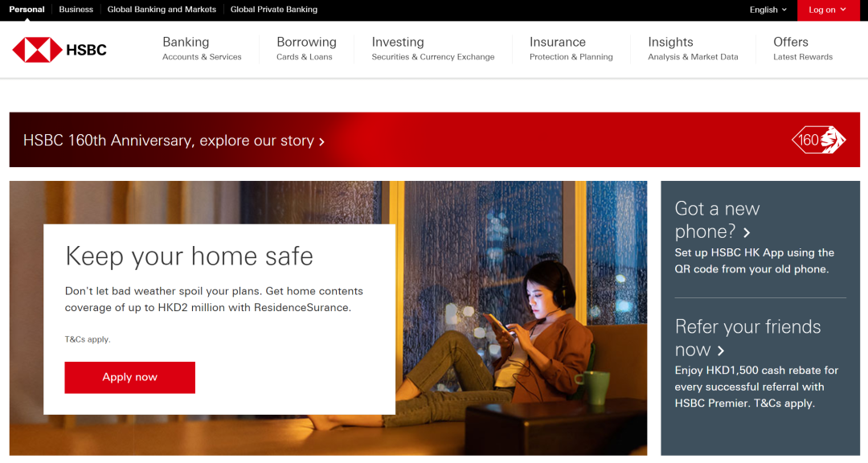
Task: Click the woman-with-phone hero image
Action: [x=520, y=318]
